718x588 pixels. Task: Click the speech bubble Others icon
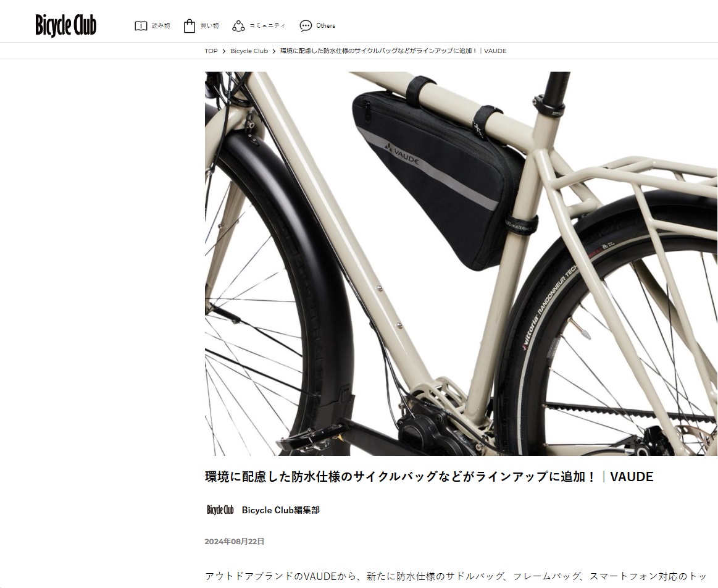[x=306, y=26]
